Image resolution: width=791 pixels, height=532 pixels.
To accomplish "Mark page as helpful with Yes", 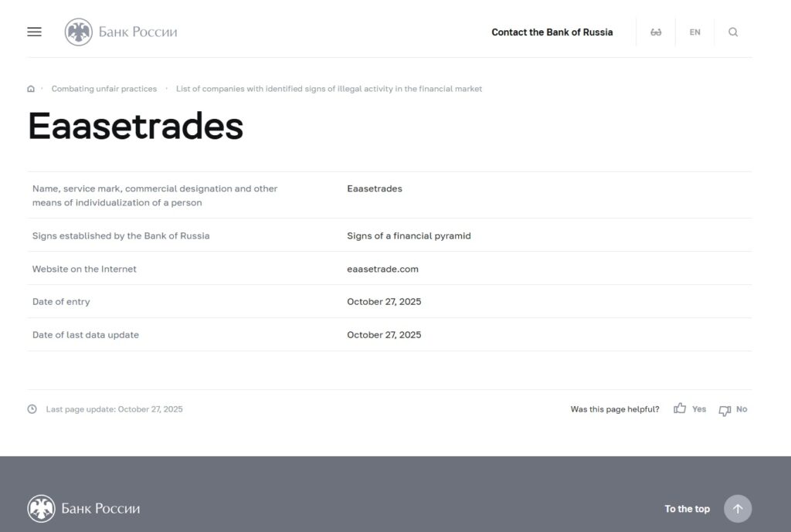I will tap(698, 409).
